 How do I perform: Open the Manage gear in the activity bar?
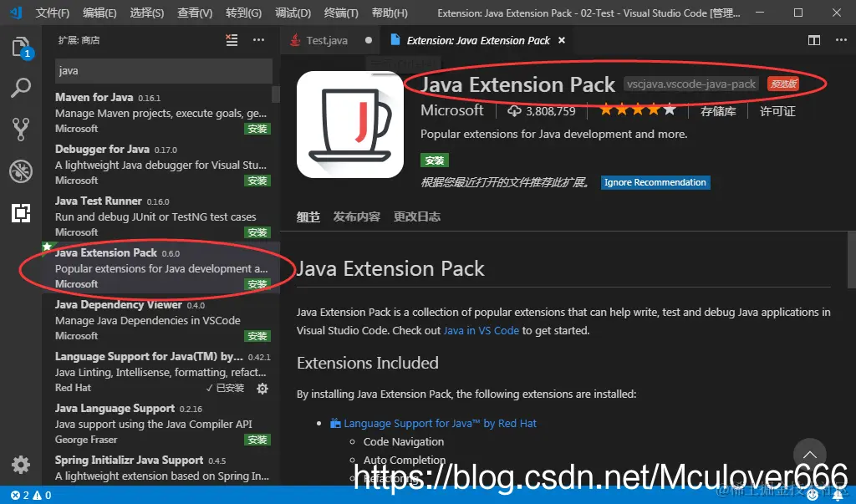[21, 465]
